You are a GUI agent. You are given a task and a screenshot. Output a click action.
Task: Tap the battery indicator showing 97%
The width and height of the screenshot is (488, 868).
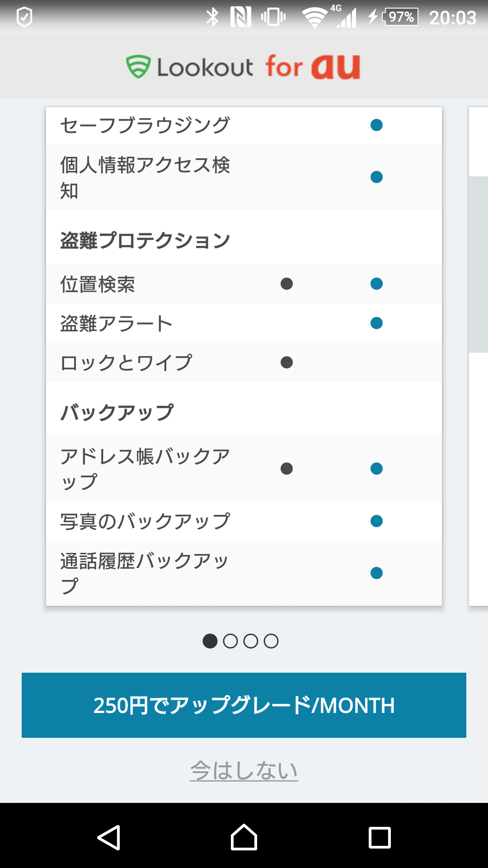coord(400,18)
